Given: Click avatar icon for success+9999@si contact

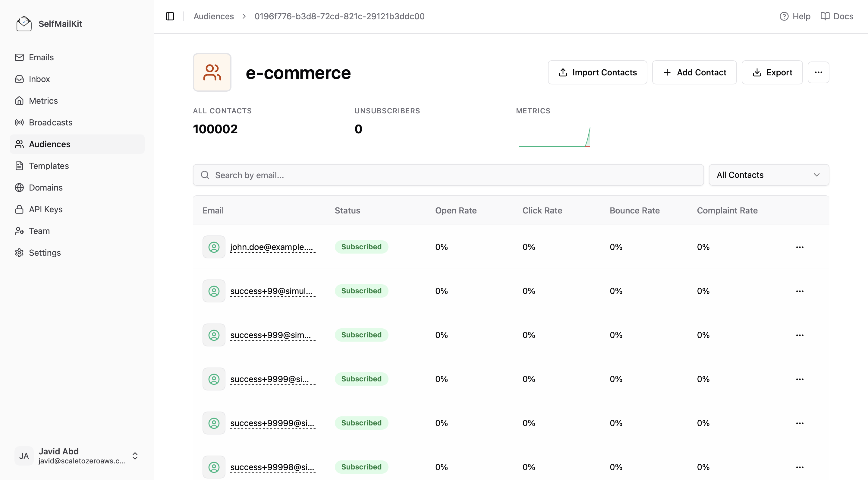Looking at the screenshot, I should pyautogui.click(x=214, y=379).
